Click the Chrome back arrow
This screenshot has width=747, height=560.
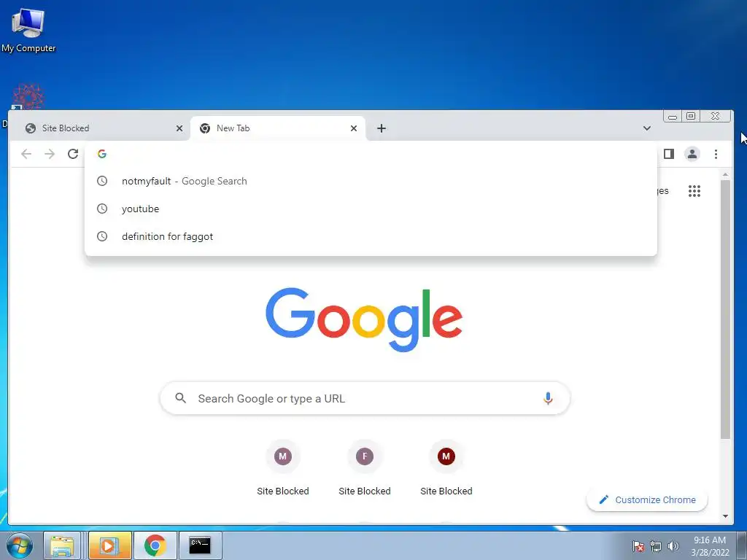(x=26, y=154)
